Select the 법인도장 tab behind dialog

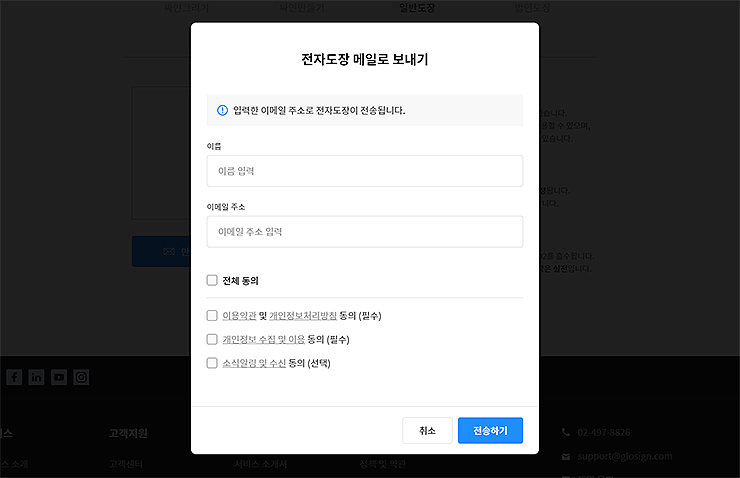pos(532,8)
